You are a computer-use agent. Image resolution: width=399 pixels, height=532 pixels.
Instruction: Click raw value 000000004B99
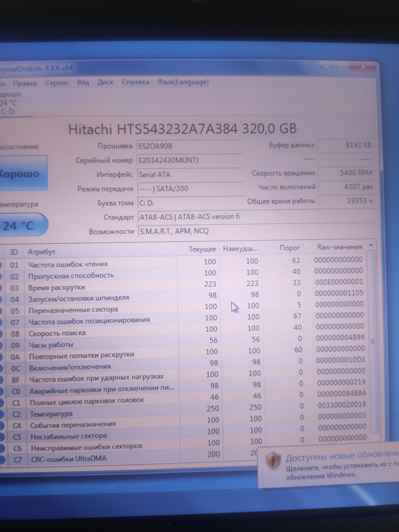[340, 338]
